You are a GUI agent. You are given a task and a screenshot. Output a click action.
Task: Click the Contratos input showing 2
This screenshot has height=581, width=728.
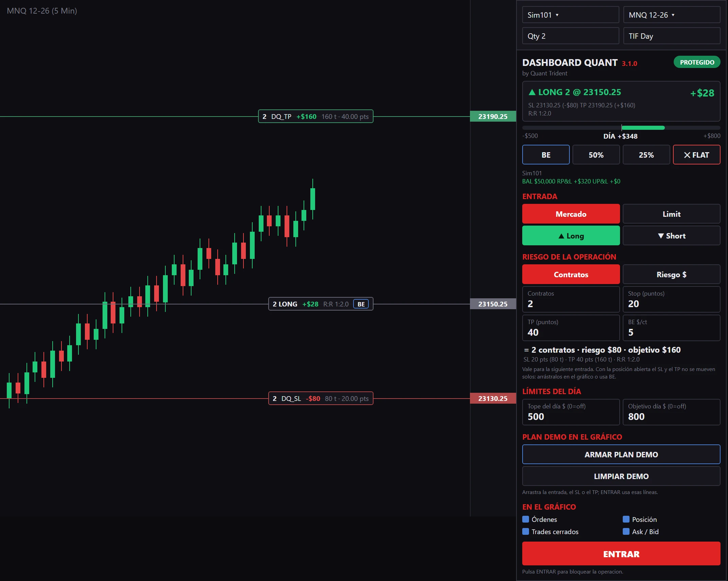tap(571, 300)
